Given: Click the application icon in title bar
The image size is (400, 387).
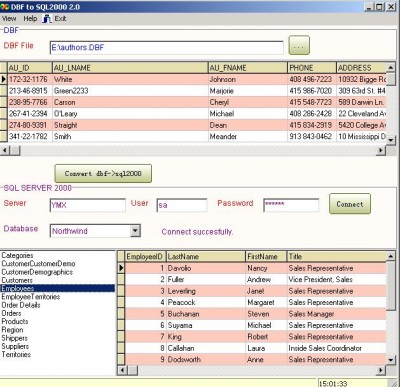Looking at the screenshot, I should (x=4, y=7).
